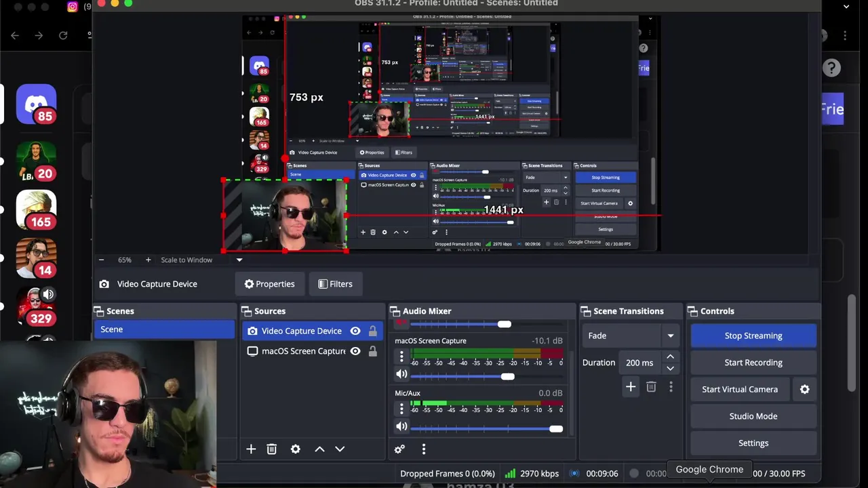
Task: Open Properties for selected source
Action: (270, 284)
